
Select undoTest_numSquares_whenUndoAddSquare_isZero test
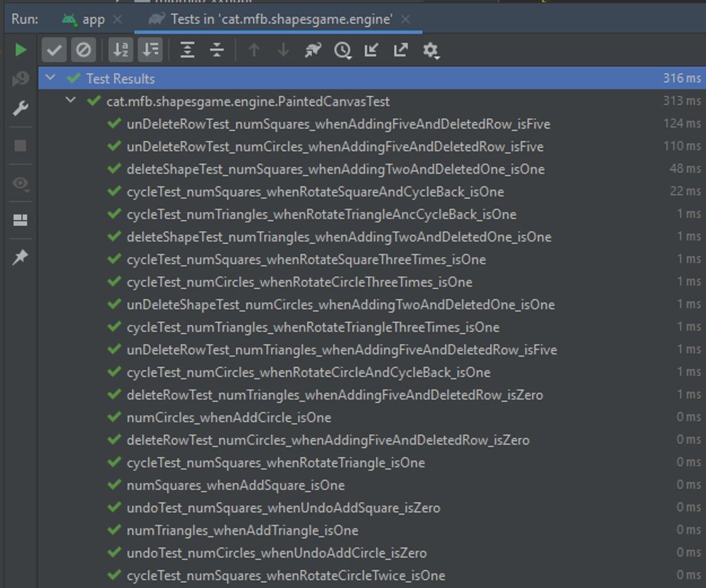(283, 507)
